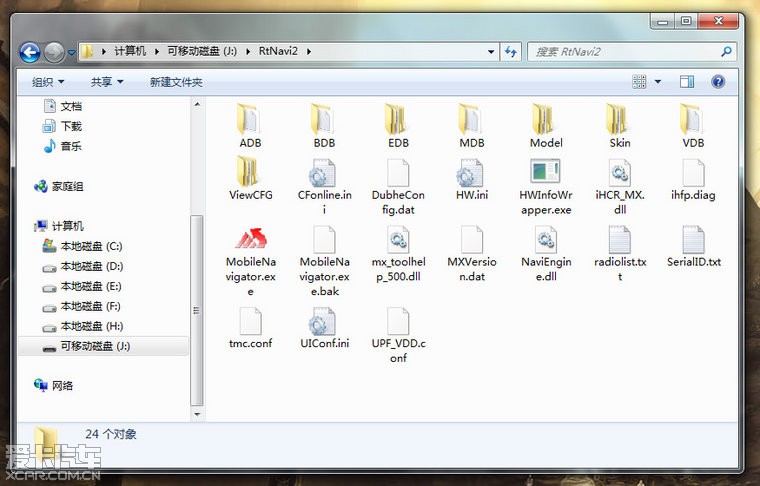This screenshot has width=760, height=486.
Task: Select the mx_toolhelp_500.dll icon
Action: click(x=398, y=239)
